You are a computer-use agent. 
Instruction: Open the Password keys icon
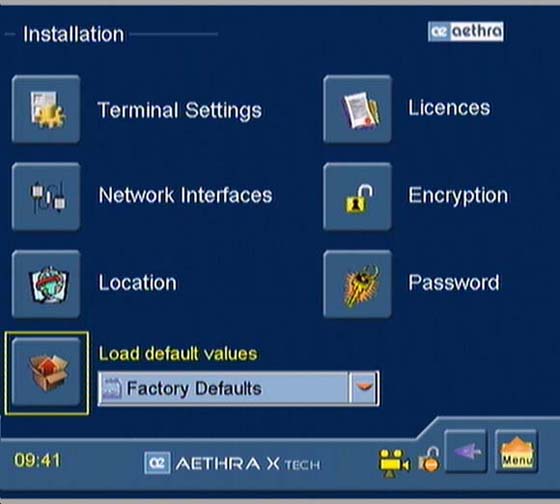(358, 284)
